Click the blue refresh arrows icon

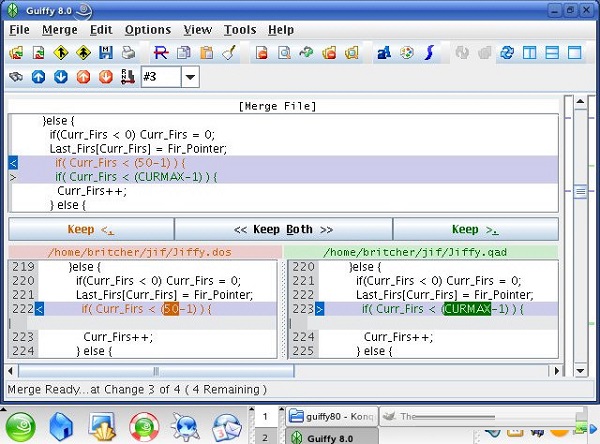click(x=507, y=53)
